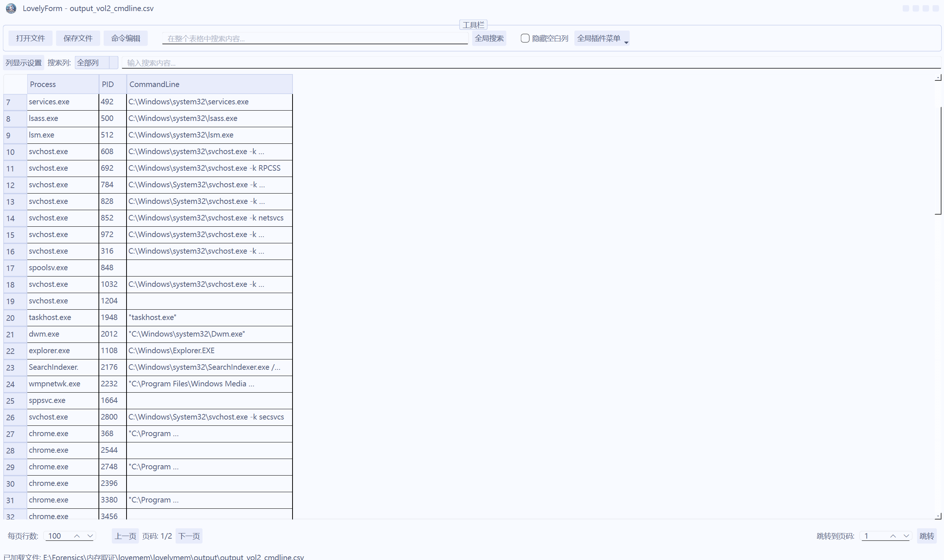Select PID cell 2176
This screenshot has height=560, width=944.
point(113,368)
